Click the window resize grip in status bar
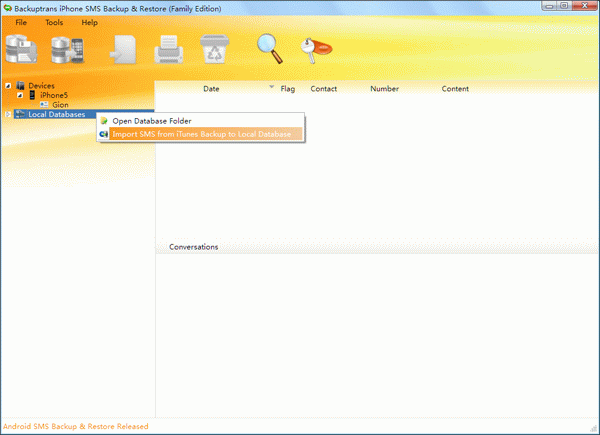Image resolution: width=600 pixels, height=435 pixels. coord(594,429)
